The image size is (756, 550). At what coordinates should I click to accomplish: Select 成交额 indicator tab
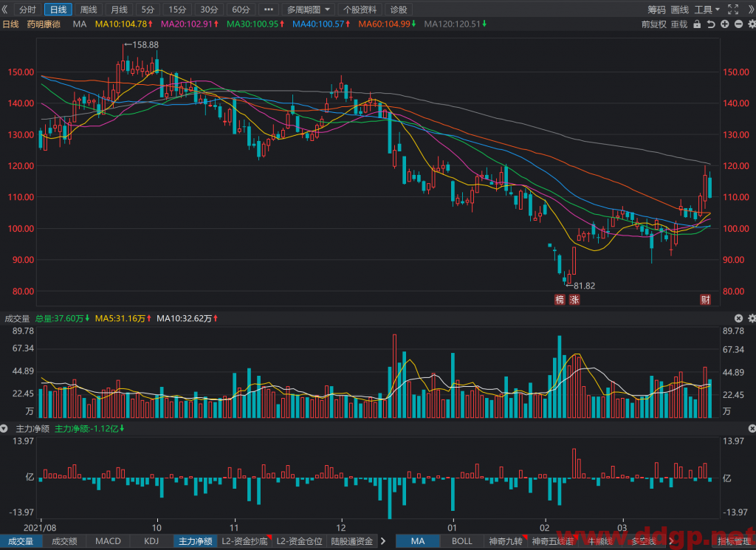pos(64,541)
